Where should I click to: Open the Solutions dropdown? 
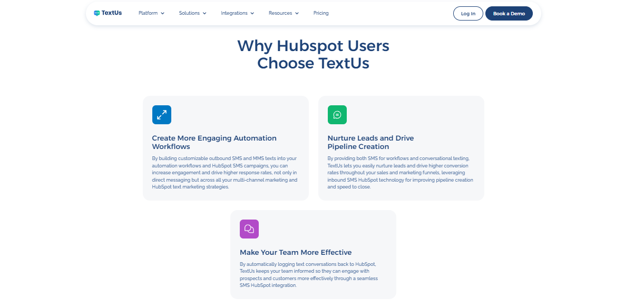click(x=192, y=13)
